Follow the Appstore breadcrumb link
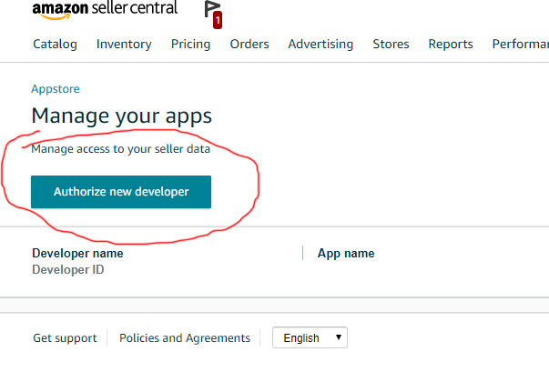549x392 pixels. pyautogui.click(x=56, y=89)
